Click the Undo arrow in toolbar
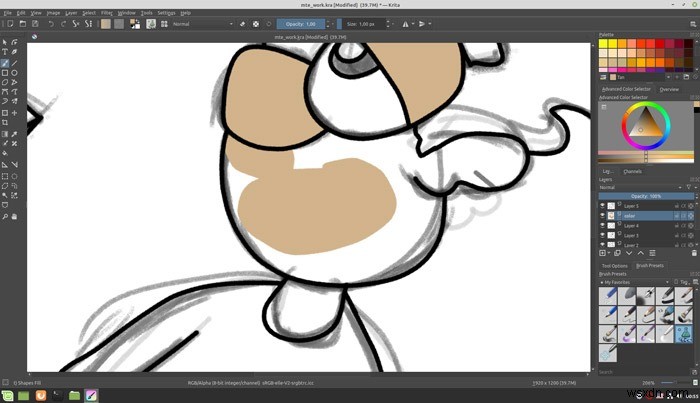The height and width of the screenshot is (403, 700). click(51, 24)
